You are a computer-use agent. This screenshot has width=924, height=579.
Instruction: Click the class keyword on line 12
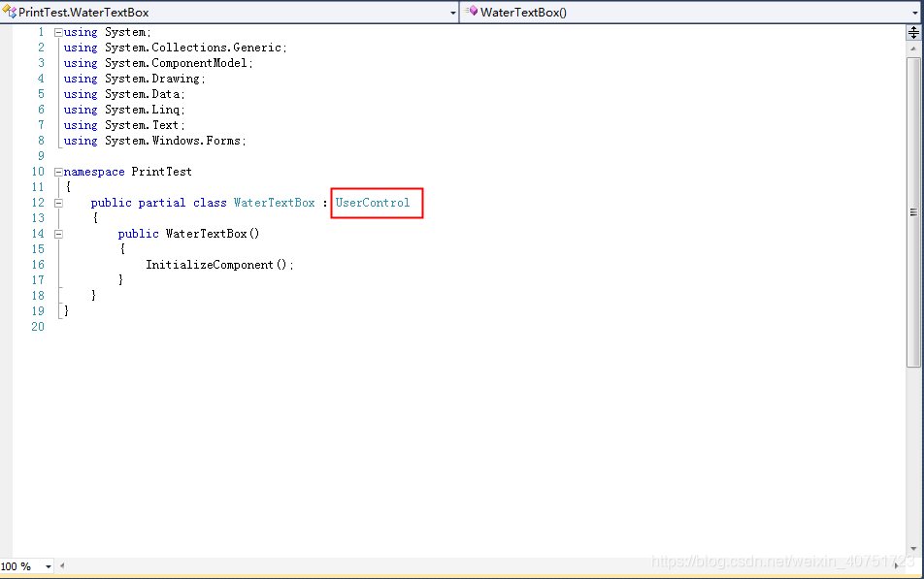tap(210, 203)
